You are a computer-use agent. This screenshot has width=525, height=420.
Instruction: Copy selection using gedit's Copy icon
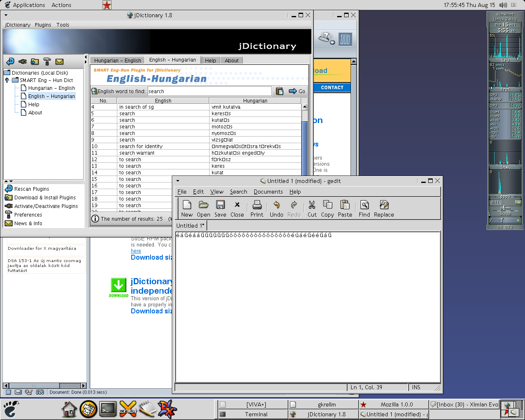point(327,205)
